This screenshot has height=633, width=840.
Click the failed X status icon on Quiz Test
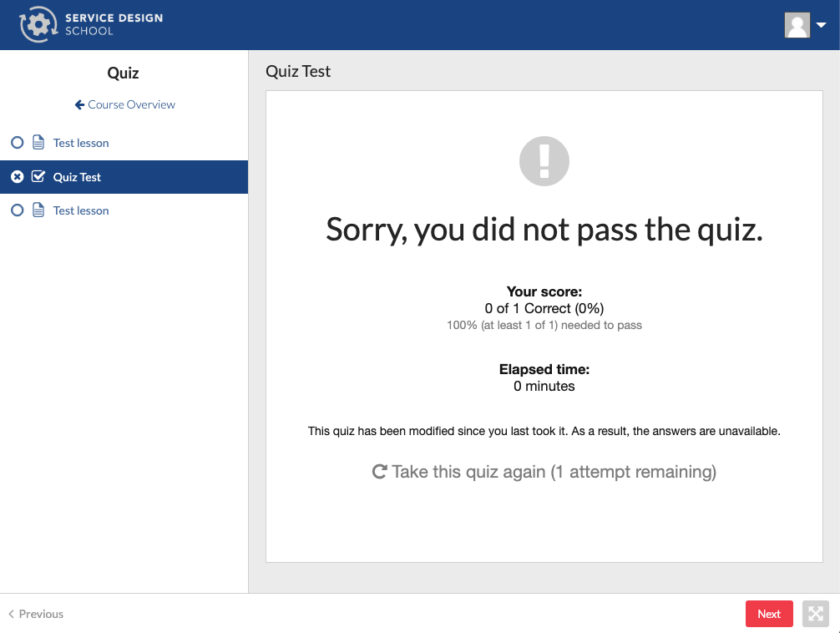tap(18, 177)
